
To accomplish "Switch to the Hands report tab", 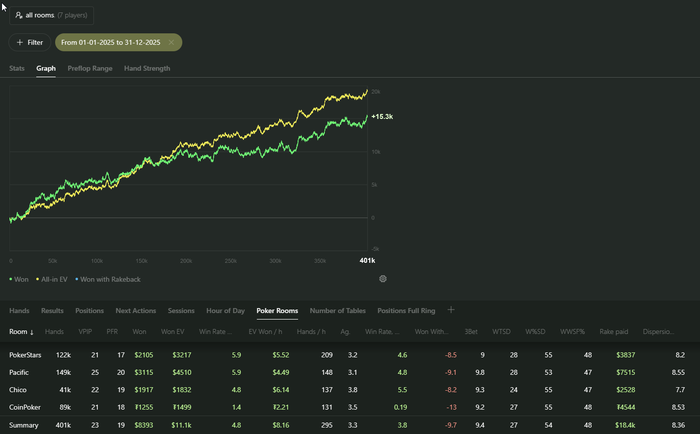I will click(x=19, y=310).
